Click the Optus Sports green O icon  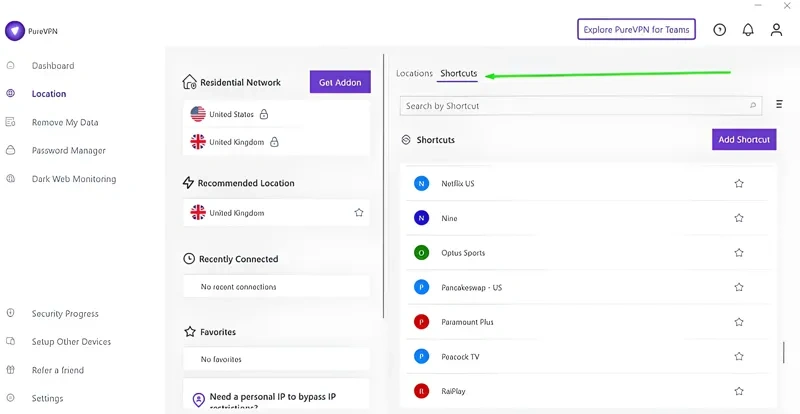[x=421, y=253]
